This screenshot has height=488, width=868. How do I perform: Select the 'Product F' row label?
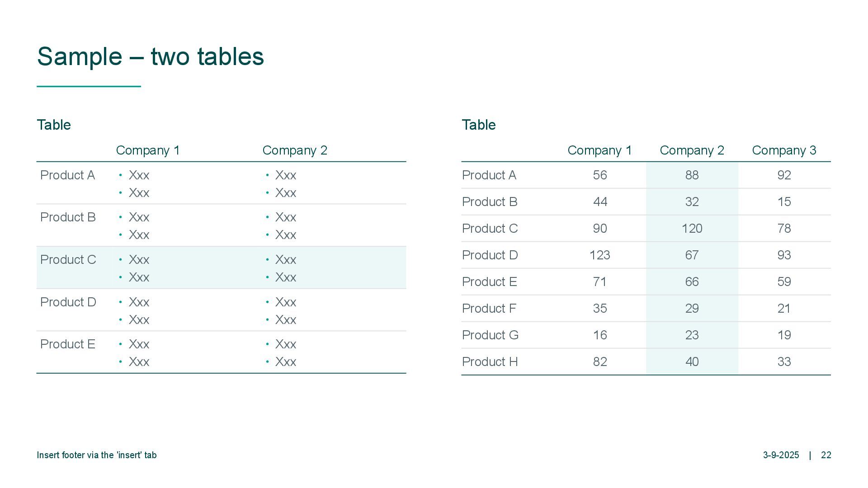[489, 309]
